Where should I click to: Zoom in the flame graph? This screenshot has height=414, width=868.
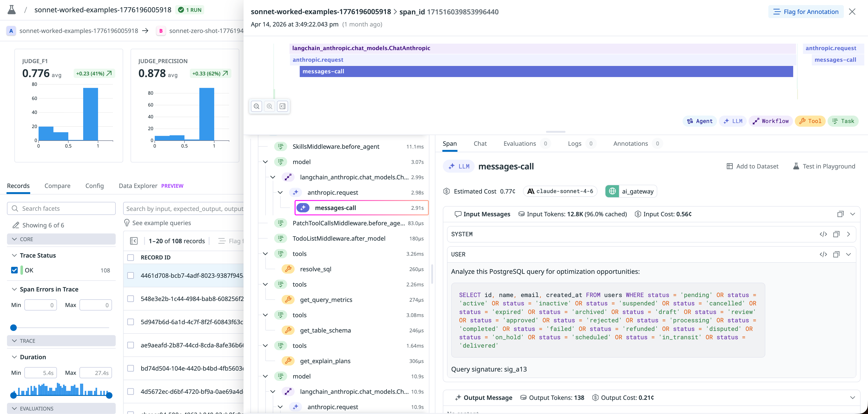270,106
